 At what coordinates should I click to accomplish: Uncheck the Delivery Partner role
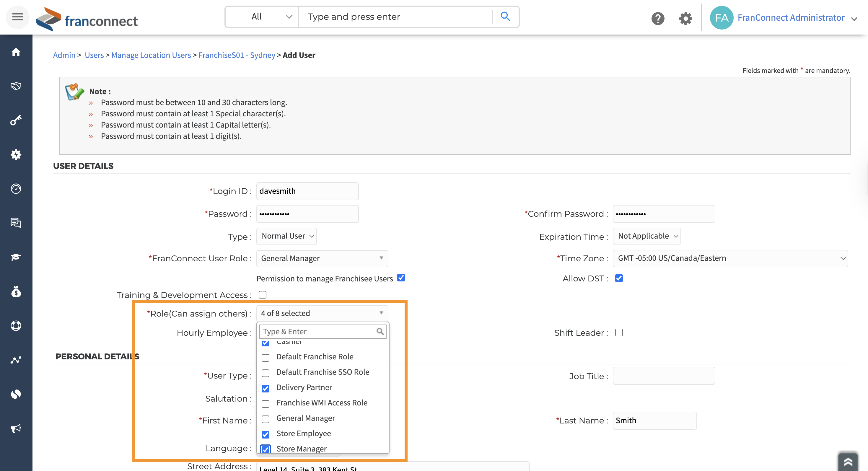point(266,388)
